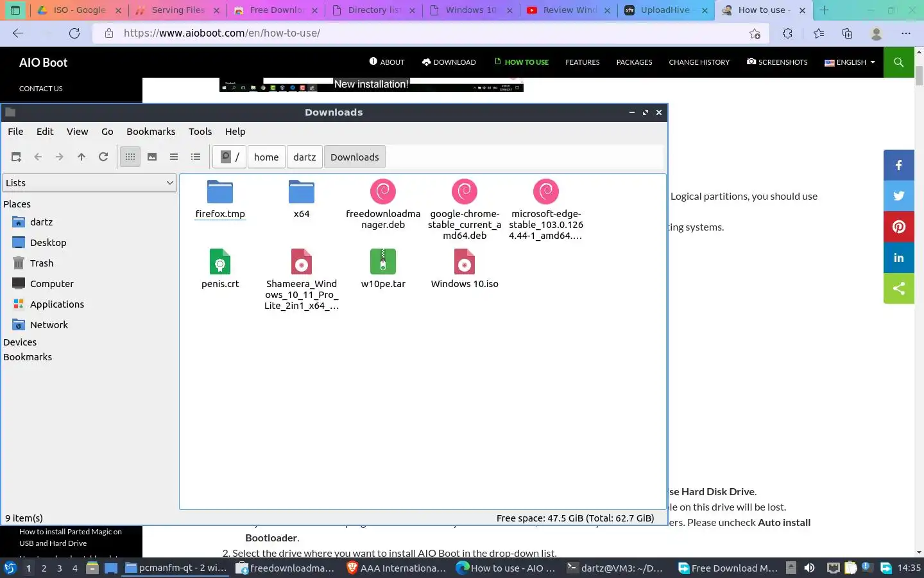Screen dimensions: 924x578
Task: Share page on Twitter
Action: click(898, 196)
